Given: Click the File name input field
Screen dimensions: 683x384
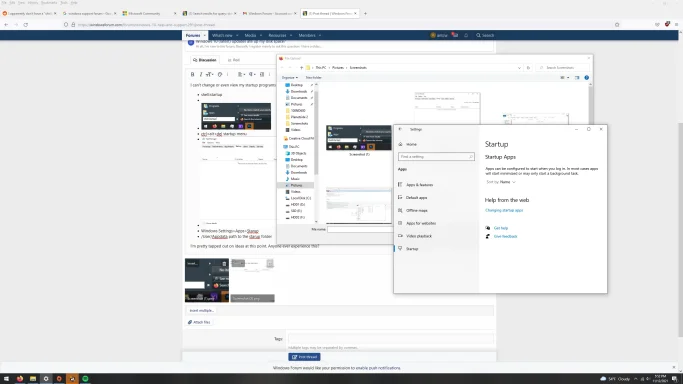Looking at the screenshot, I should coord(361,229).
